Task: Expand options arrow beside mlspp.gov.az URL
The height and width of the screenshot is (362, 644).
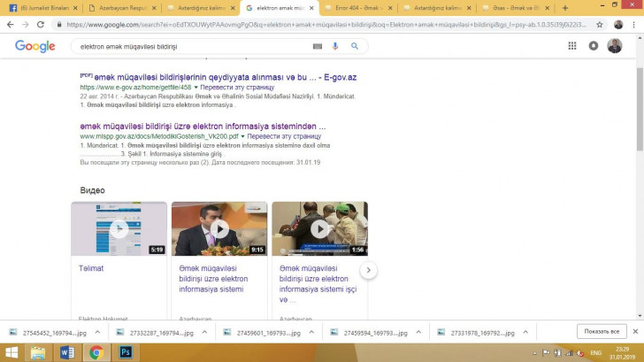Action: click(242, 136)
